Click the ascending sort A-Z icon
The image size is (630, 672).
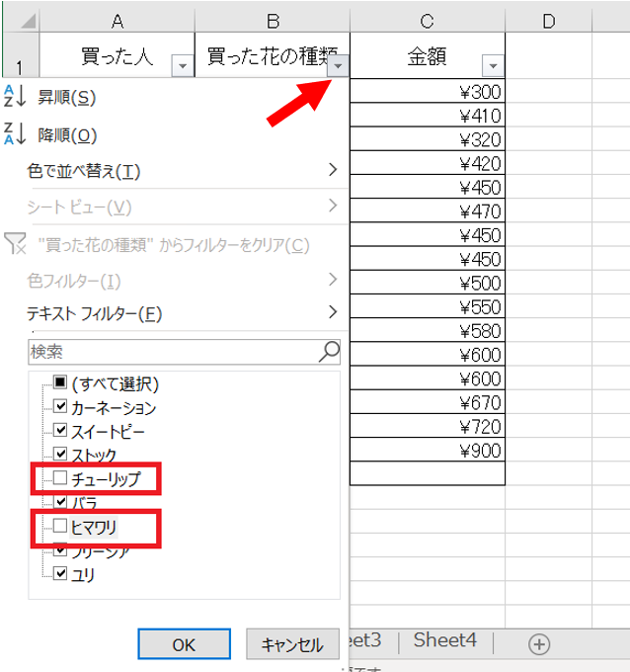(13, 97)
